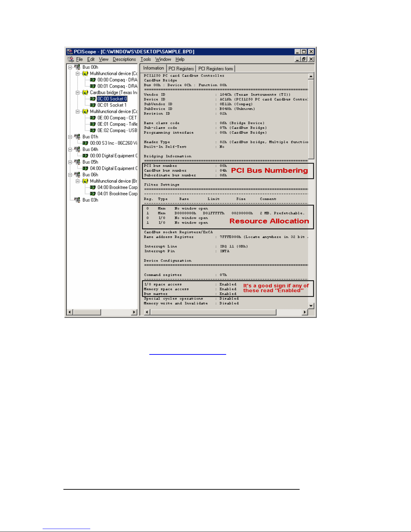The width and height of the screenshot is (411, 532).
Task: Click the icon beside 04:00 Brooktree Corp
Action: [93, 188]
